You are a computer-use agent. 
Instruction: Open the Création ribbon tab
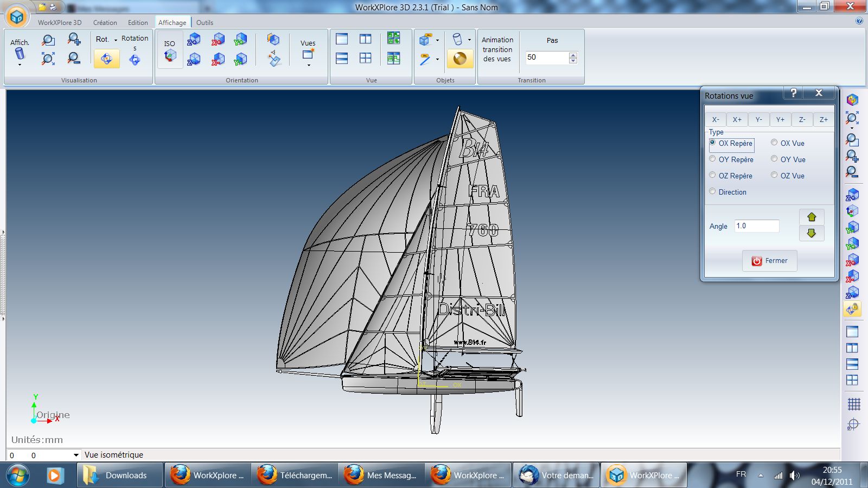(105, 22)
